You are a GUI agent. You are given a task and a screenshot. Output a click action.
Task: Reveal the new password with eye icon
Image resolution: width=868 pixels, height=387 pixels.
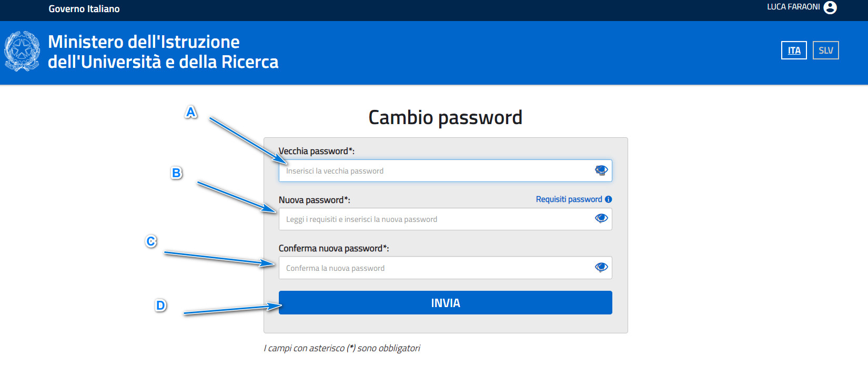point(601,218)
